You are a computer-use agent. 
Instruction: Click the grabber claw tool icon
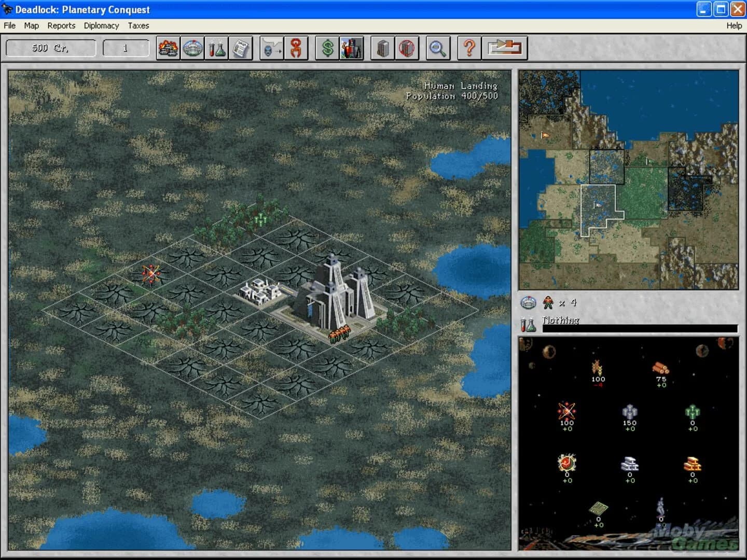click(296, 48)
